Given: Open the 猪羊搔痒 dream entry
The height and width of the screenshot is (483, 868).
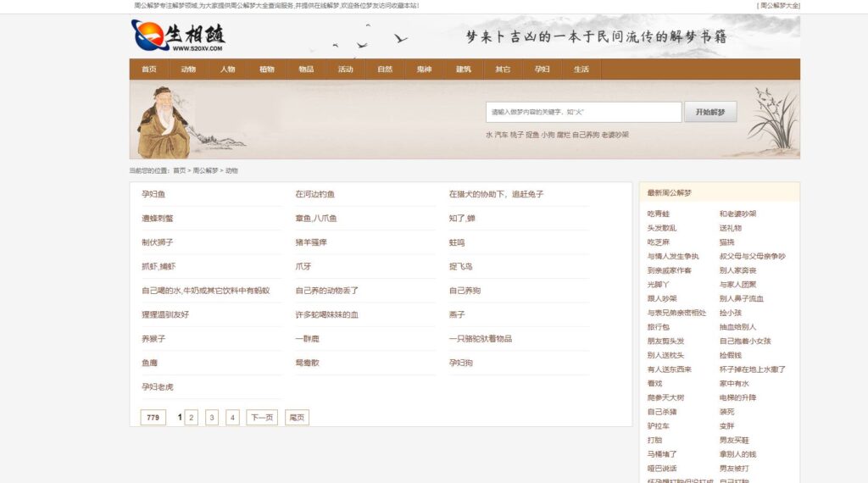Looking at the screenshot, I should (311, 242).
